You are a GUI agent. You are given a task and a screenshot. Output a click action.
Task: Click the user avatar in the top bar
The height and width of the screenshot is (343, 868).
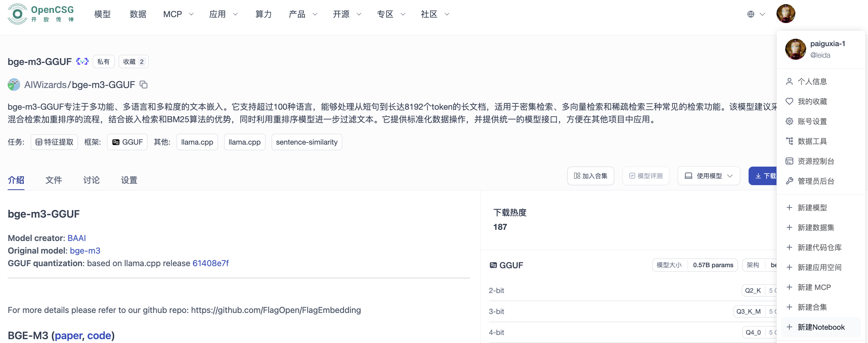click(786, 13)
